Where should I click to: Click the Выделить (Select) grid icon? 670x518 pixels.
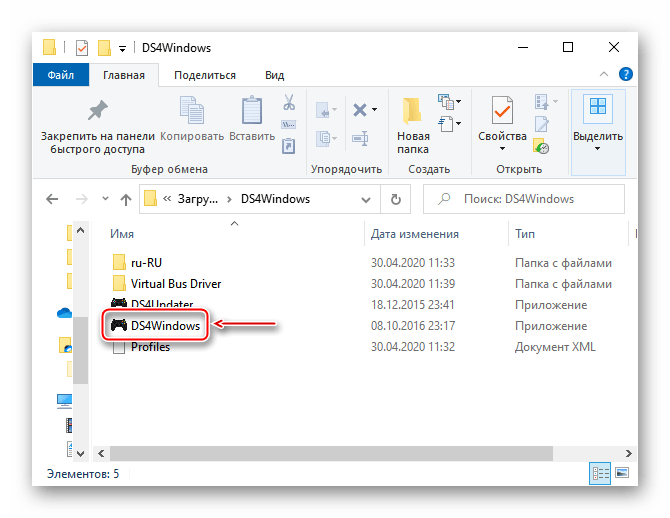point(597,106)
